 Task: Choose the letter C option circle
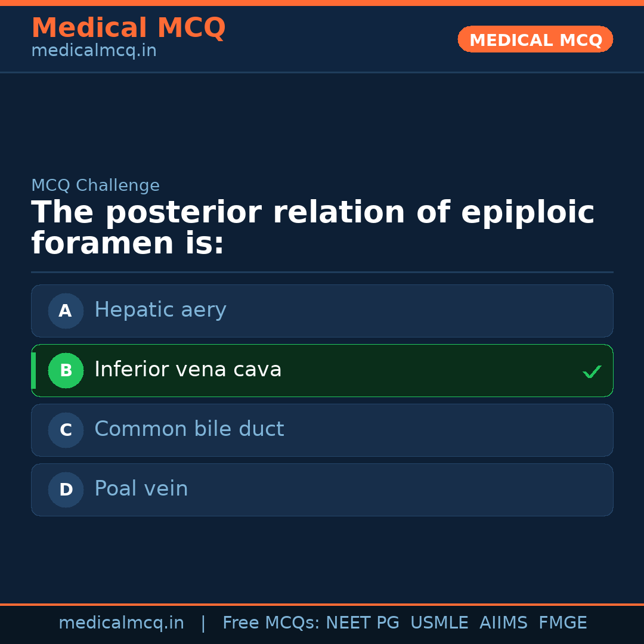[x=66, y=430]
